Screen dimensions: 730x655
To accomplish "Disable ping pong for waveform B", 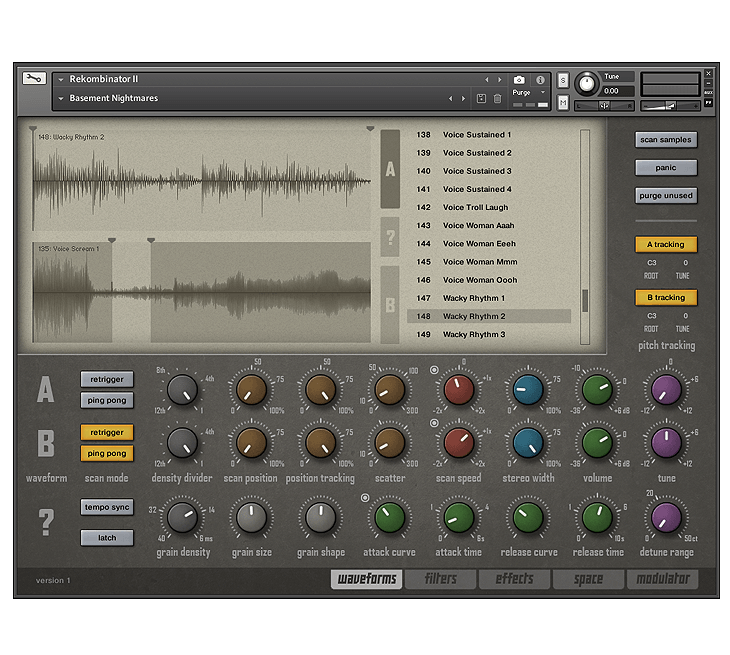I will click(x=107, y=453).
